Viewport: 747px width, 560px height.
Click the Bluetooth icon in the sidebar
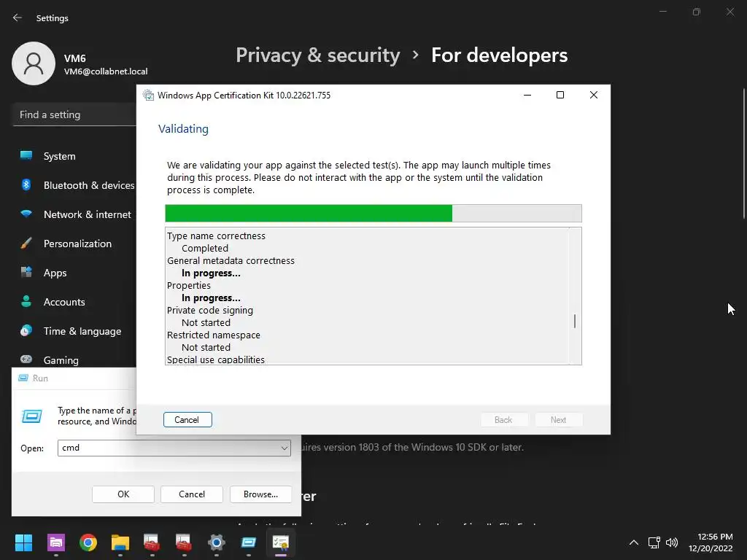point(26,184)
